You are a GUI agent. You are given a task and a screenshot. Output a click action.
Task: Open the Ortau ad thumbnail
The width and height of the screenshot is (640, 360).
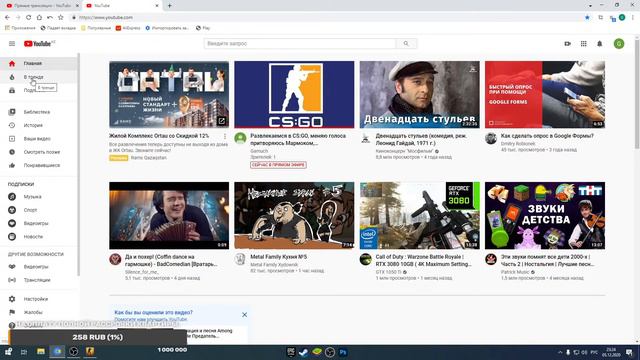coord(169,95)
